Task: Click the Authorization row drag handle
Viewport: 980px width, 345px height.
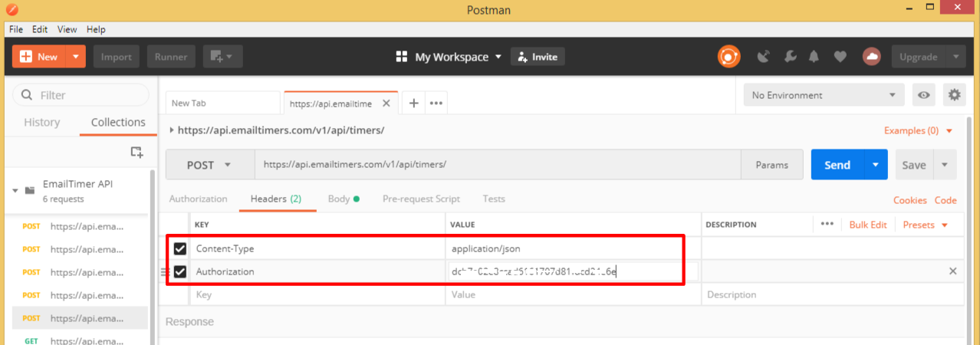Action: pyautogui.click(x=163, y=271)
